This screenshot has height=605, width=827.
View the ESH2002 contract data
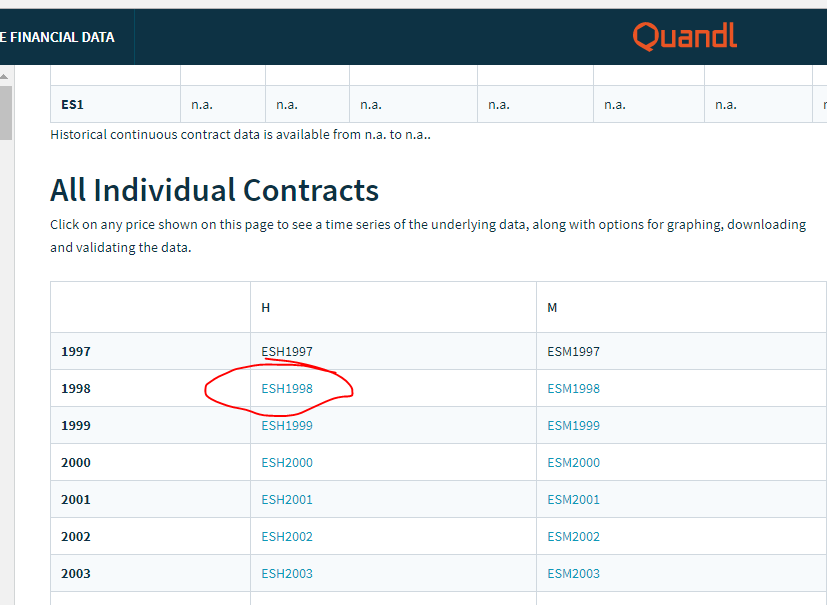pyautogui.click(x=287, y=536)
